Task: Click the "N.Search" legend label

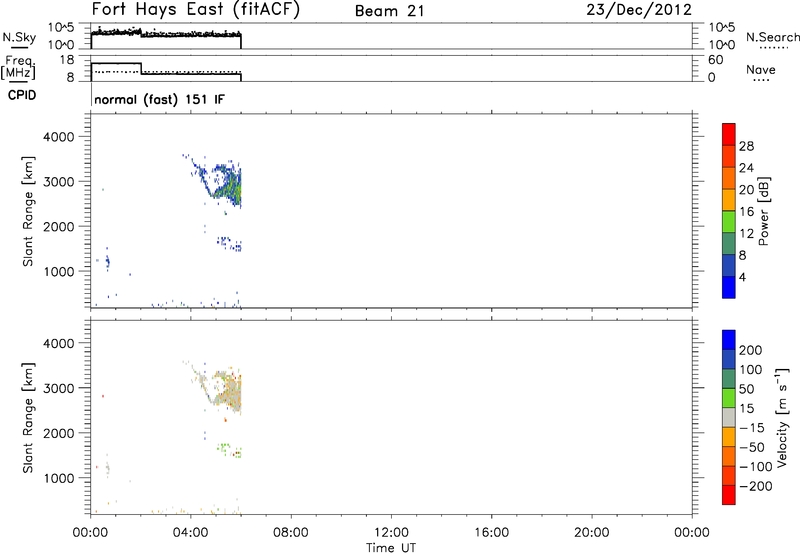Action: [x=772, y=37]
